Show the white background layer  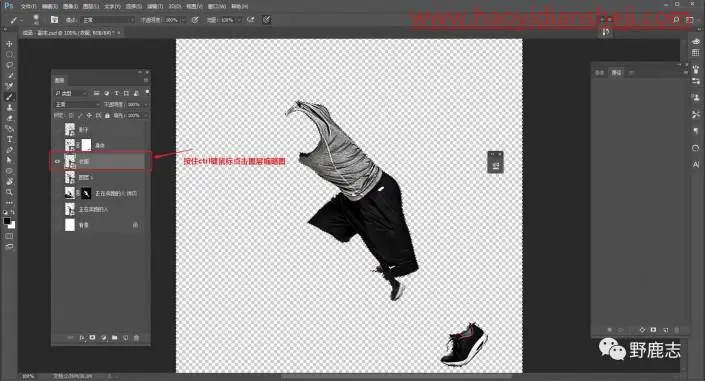58,225
